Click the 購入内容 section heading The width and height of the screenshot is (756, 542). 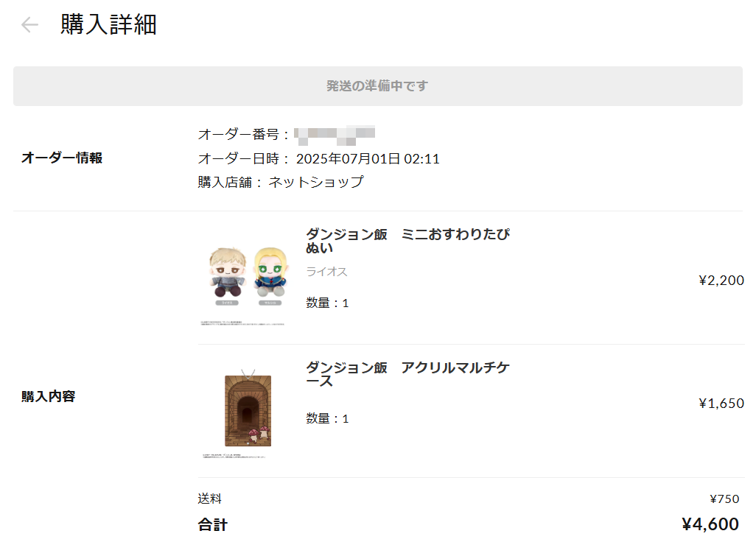pos(48,396)
